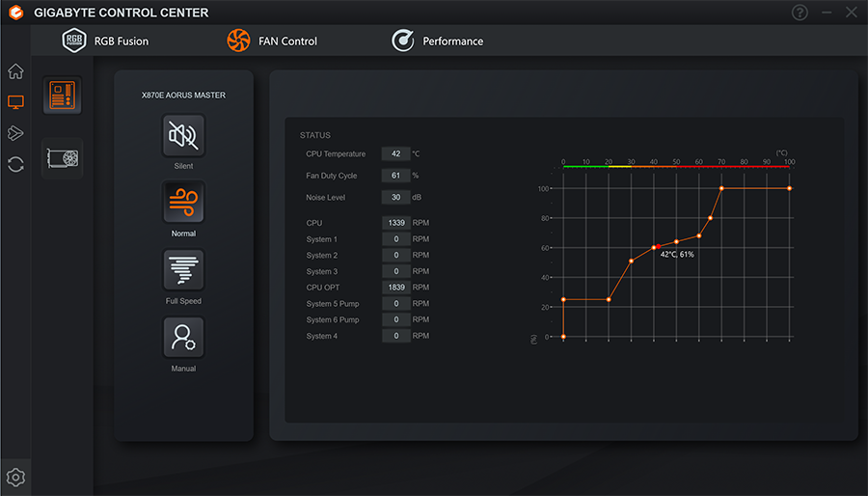Click the X870E AORUS MASTER title
The image size is (868, 496).
[x=183, y=96]
